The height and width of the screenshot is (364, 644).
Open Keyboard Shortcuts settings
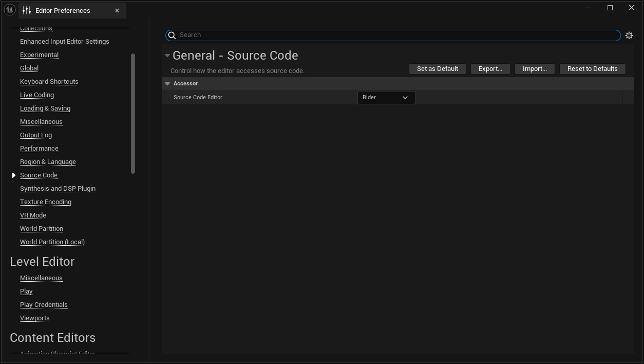[x=49, y=82]
